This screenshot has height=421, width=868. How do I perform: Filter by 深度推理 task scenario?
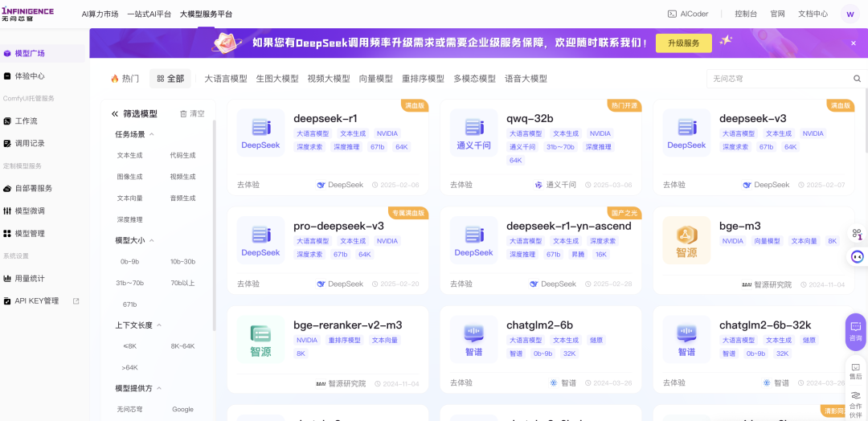click(x=129, y=219)
